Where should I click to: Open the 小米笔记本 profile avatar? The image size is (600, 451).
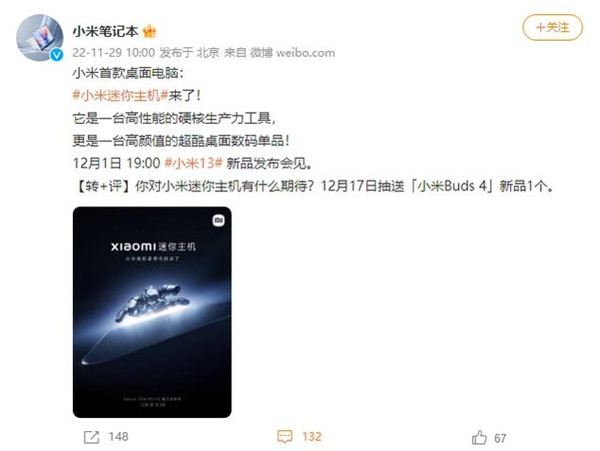(39, 37)
